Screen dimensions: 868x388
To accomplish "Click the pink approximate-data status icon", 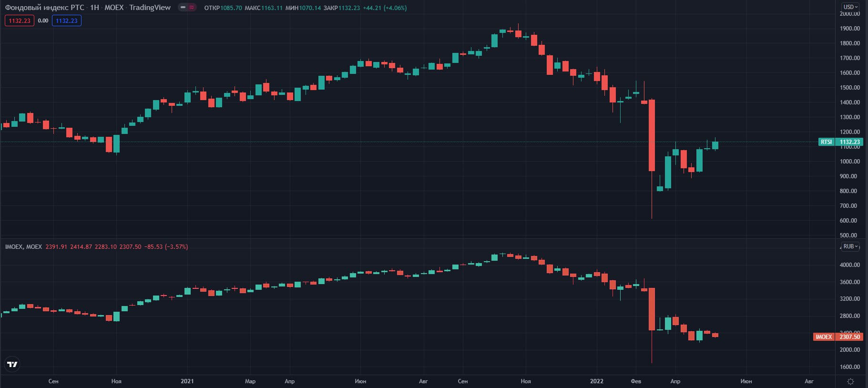I will coord(192,8).
